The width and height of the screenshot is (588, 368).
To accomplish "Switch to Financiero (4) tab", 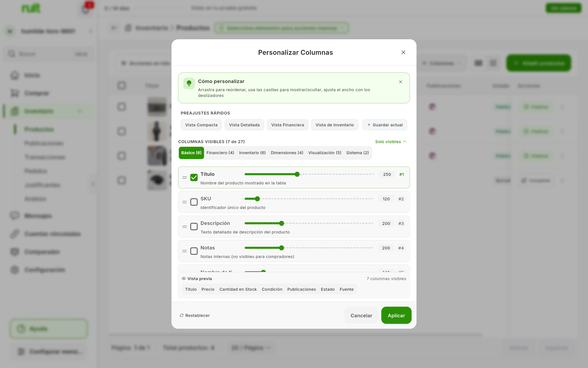I will tap(220, 153).
